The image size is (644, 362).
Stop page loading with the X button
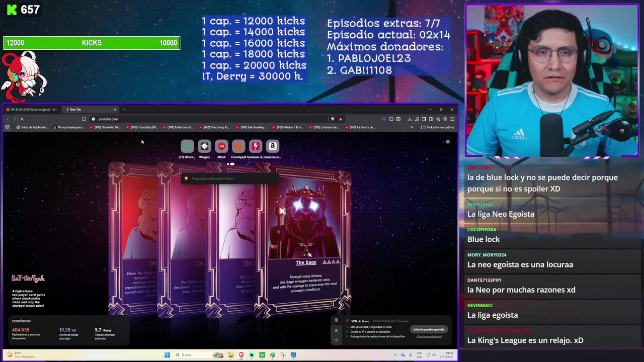22,119
